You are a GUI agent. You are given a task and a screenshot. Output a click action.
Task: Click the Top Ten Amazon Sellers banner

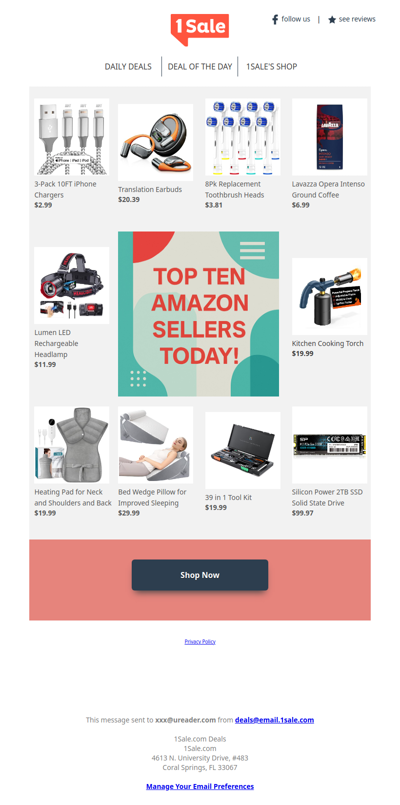tap(199, 314)
